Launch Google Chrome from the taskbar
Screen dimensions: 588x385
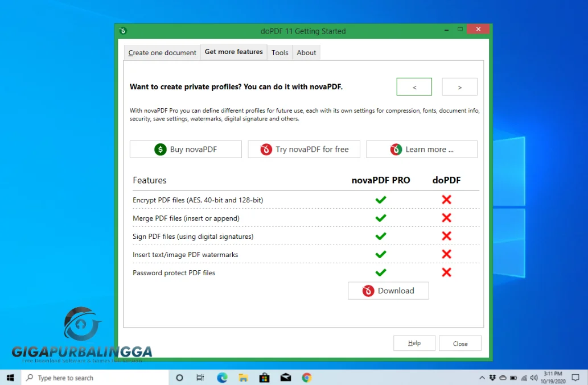click(307, 378)
